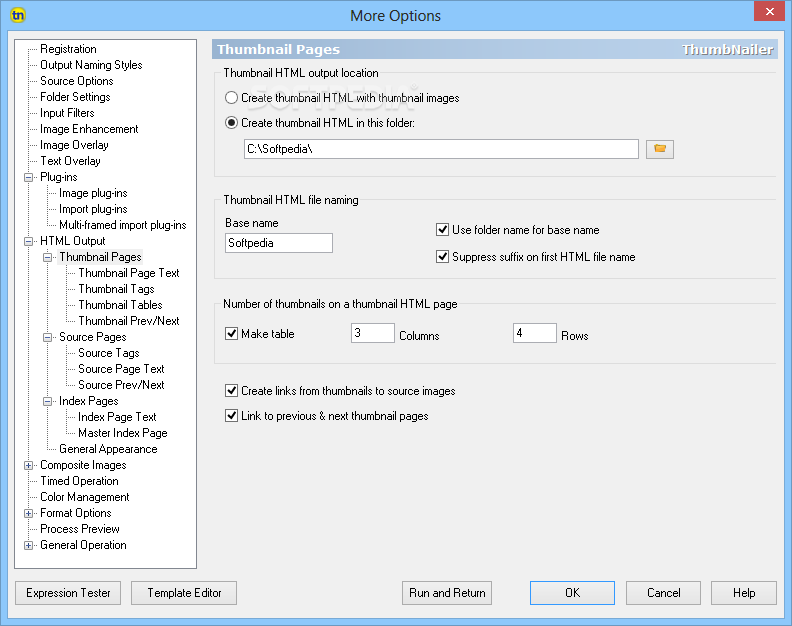Select Process Preview in the tree
792x626 pixels.
pyautogui.click(x=80, y=529)
